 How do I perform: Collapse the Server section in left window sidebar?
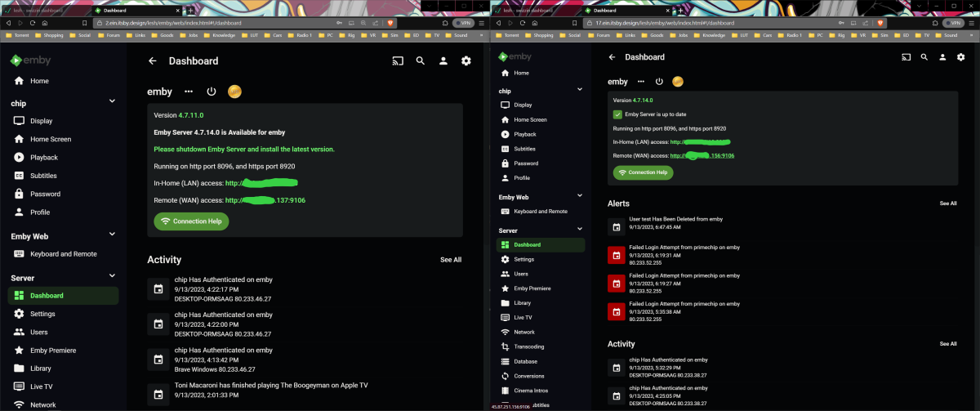coord(113,278)
